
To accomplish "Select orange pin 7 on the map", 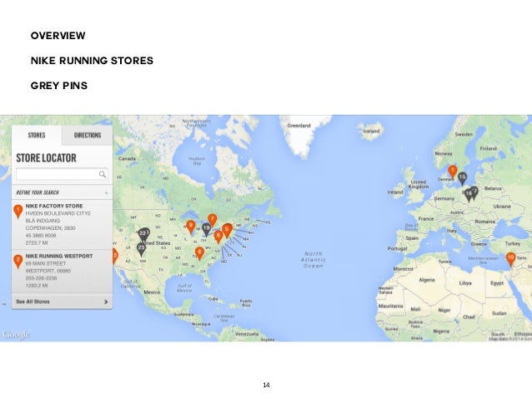I will (213, 221).
